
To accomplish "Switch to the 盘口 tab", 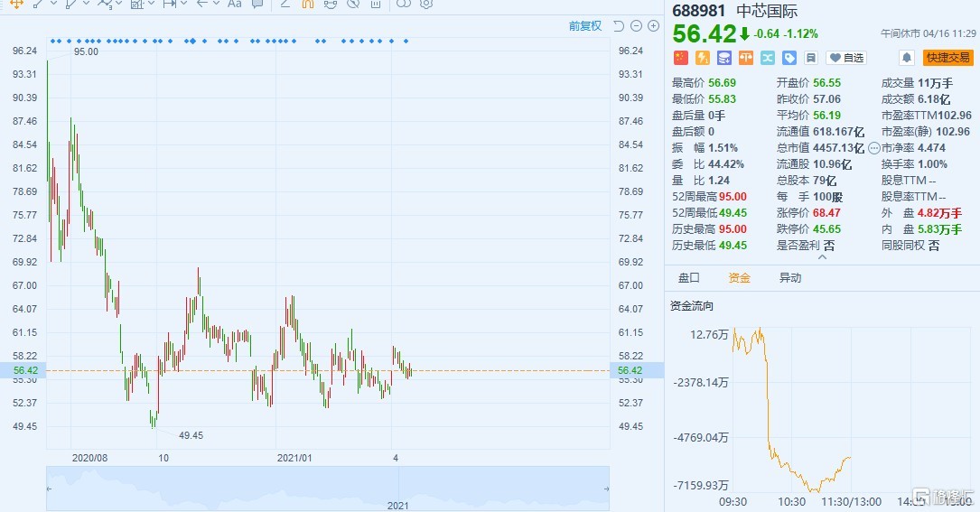I will 688,278.
